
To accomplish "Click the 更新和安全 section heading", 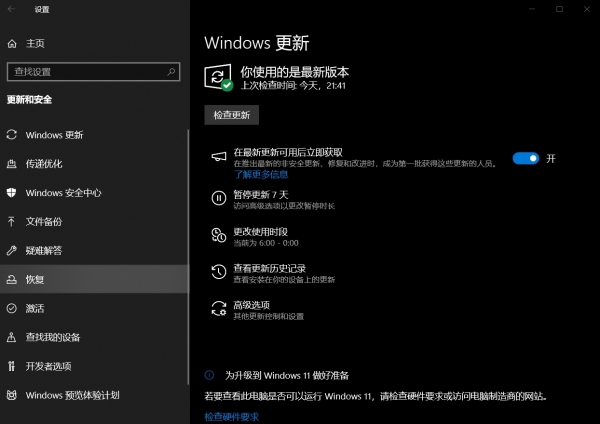I will (29, 100).
